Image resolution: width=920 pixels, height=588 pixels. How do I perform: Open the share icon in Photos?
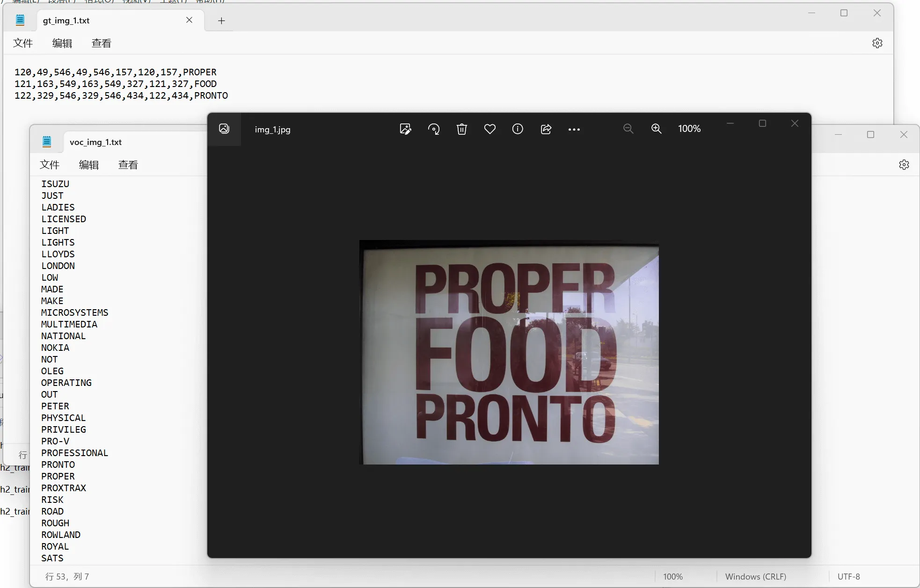[546, 129]
